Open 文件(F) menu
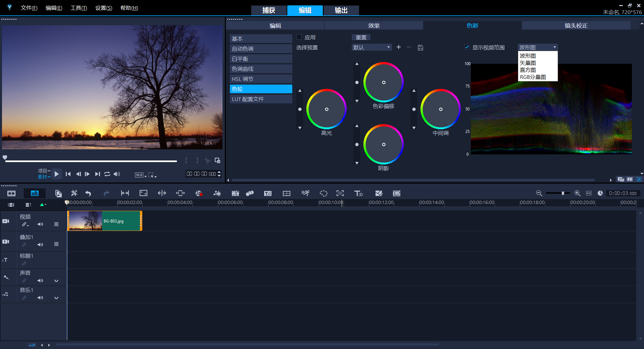The height and width of the screenshot is (349, 644). (x=29, y=8)
